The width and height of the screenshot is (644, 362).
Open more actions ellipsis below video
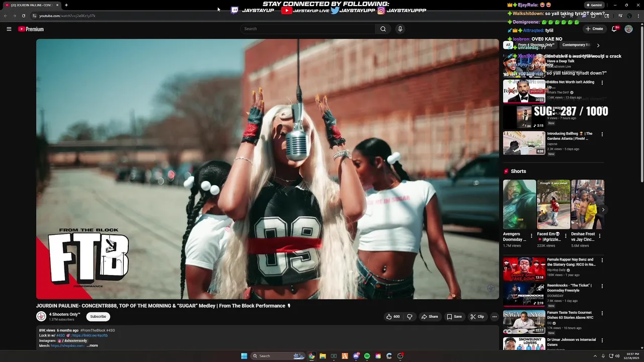(494, 317)
